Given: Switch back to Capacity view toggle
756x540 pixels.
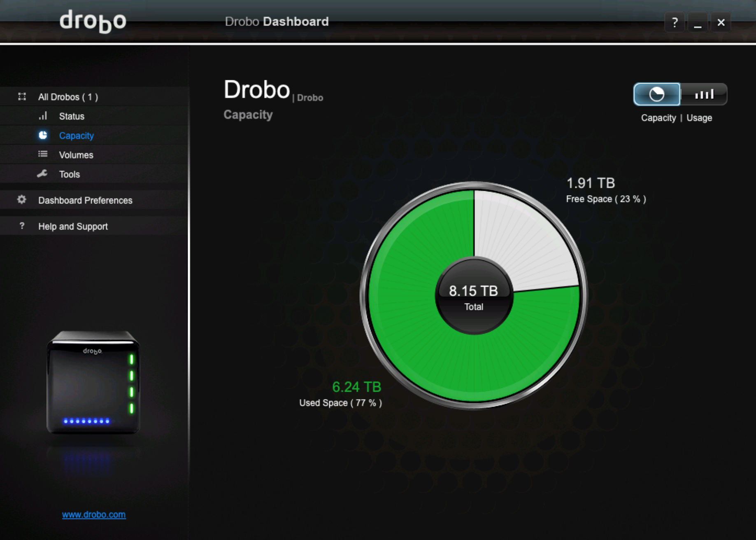Looking at the screenshot, I should pyautogui.click(x=656, y=94).
